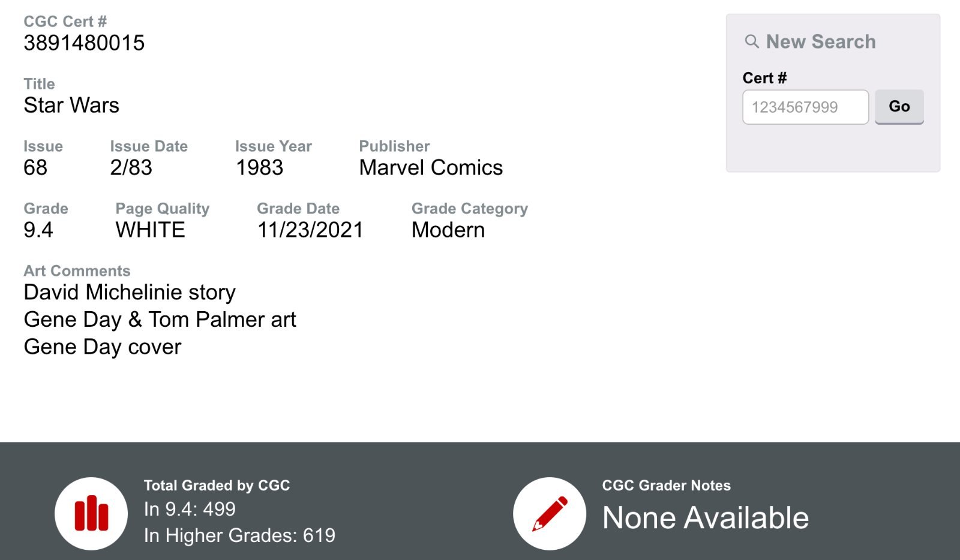Click the 'None Available' grader notes text
The height and width of the screenshot is (560, 960).
pyautogui.click(x=705, y=518)
